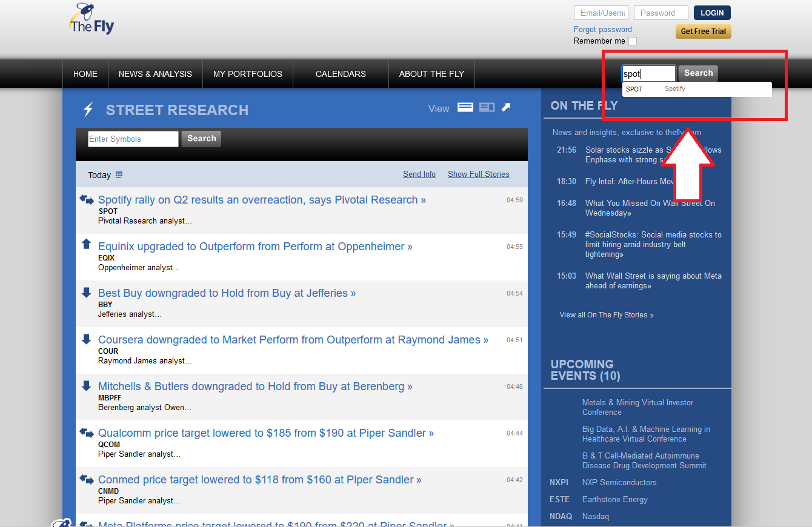
Task: Click Get Free Trial button
Action: (x=704, y=31)
